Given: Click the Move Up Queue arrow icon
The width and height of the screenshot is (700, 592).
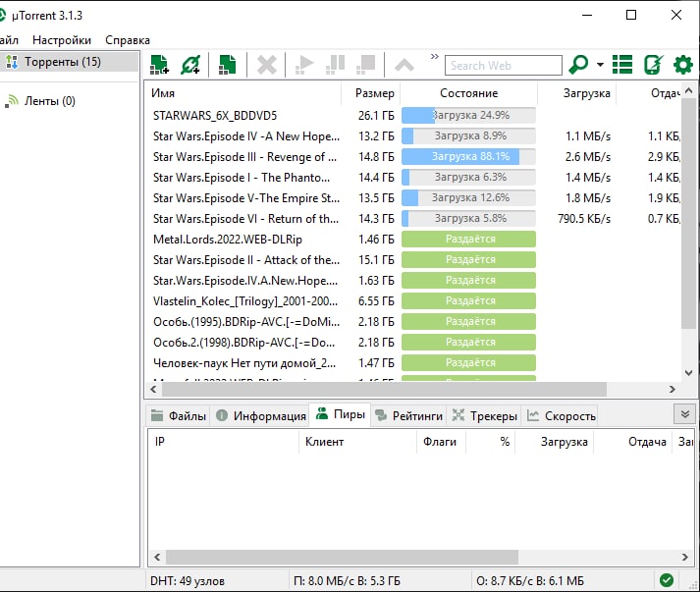Looking at the screenshot, I should [x=404, y=65].
